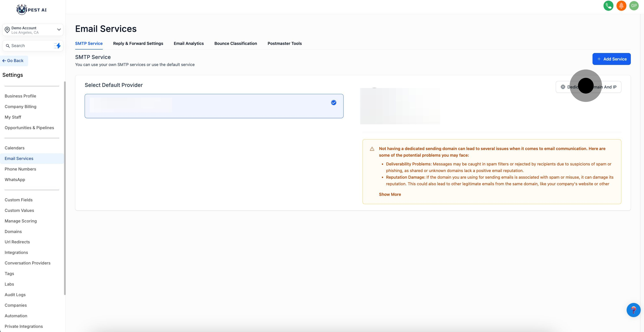Click the lightning quick actions icon

58,46
